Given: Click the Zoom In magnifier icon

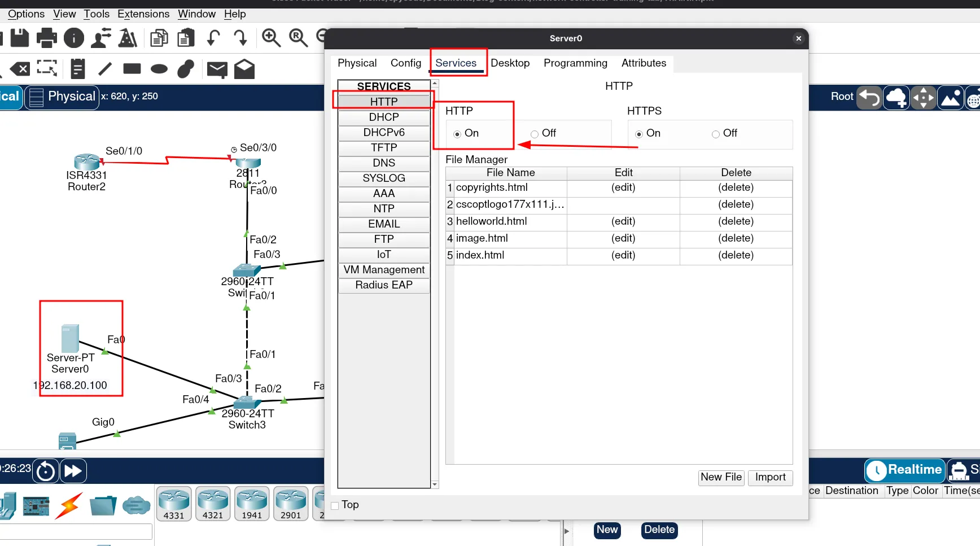Looking at the screenshot, I should coord(271,38).
